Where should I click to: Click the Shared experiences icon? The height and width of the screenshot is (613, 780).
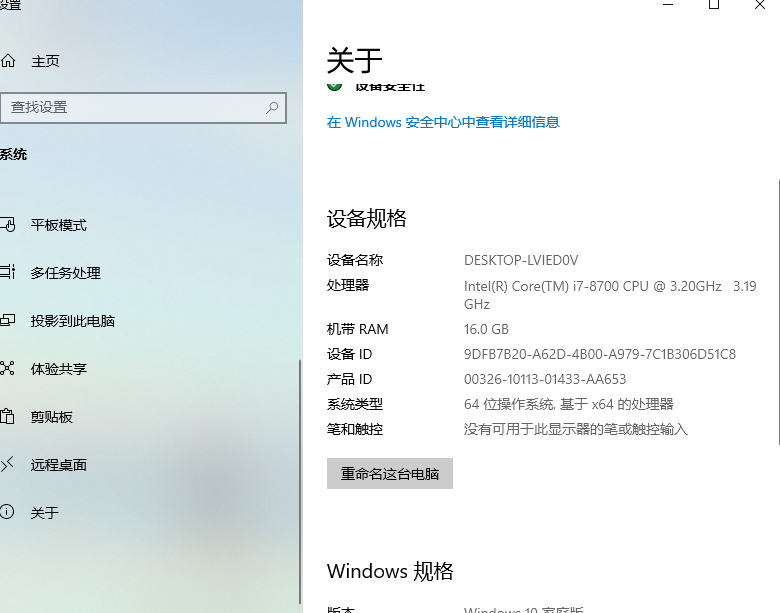(x=7, y=368)
